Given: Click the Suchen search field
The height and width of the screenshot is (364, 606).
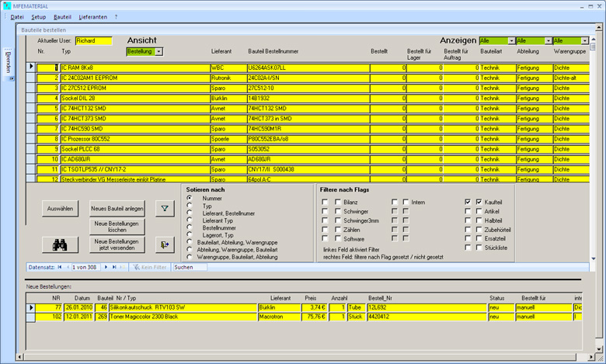Looking at the screenshot, I should (190, 267).
